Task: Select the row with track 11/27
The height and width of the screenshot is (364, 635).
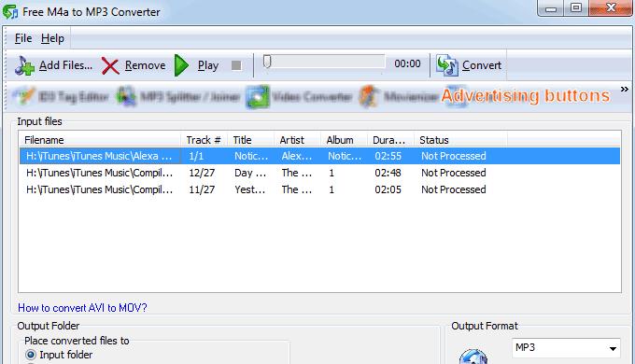Action: click(x=320, y=189)
